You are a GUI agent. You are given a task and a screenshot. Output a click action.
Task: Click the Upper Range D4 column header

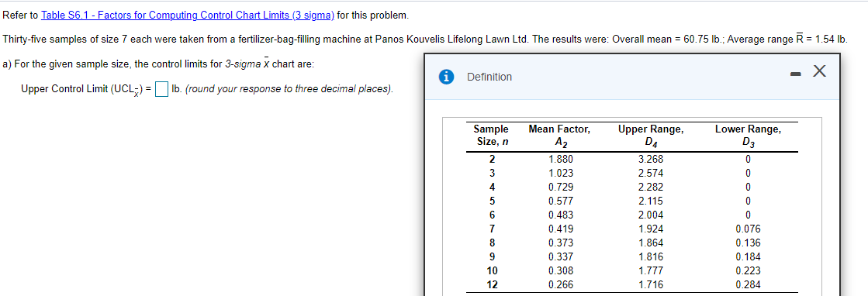point(651,136)
